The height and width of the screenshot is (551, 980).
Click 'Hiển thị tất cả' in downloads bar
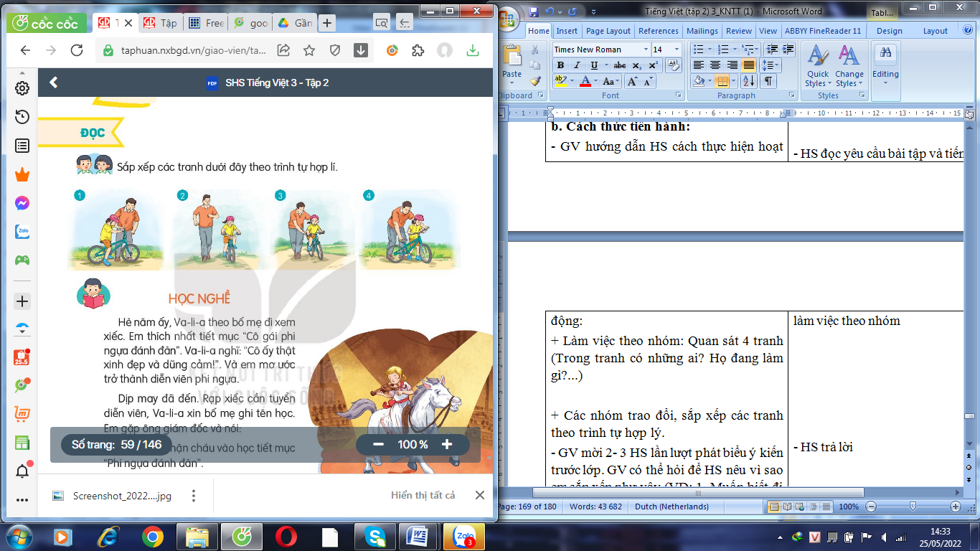click(423, 495)
